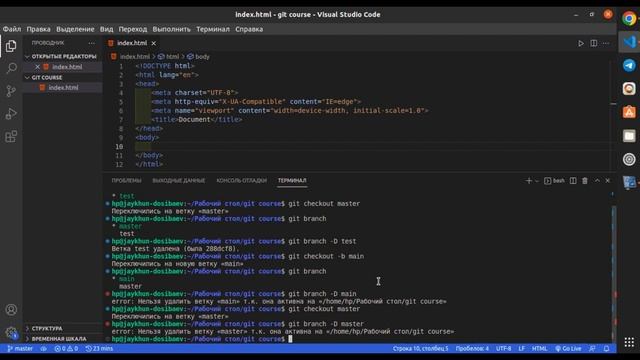Switch to Выходные данные panel tab
640x360 pixels.
pos(179,180)
